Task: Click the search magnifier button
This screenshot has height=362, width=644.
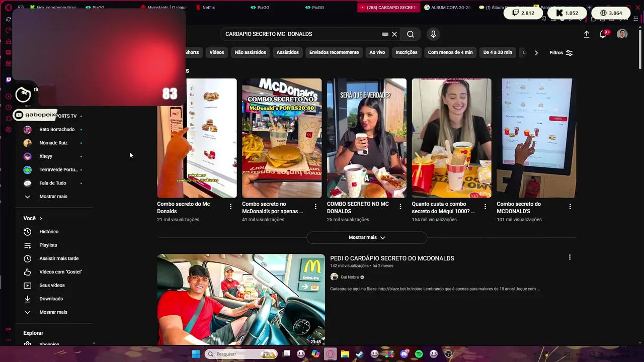Action: point(411,34)
